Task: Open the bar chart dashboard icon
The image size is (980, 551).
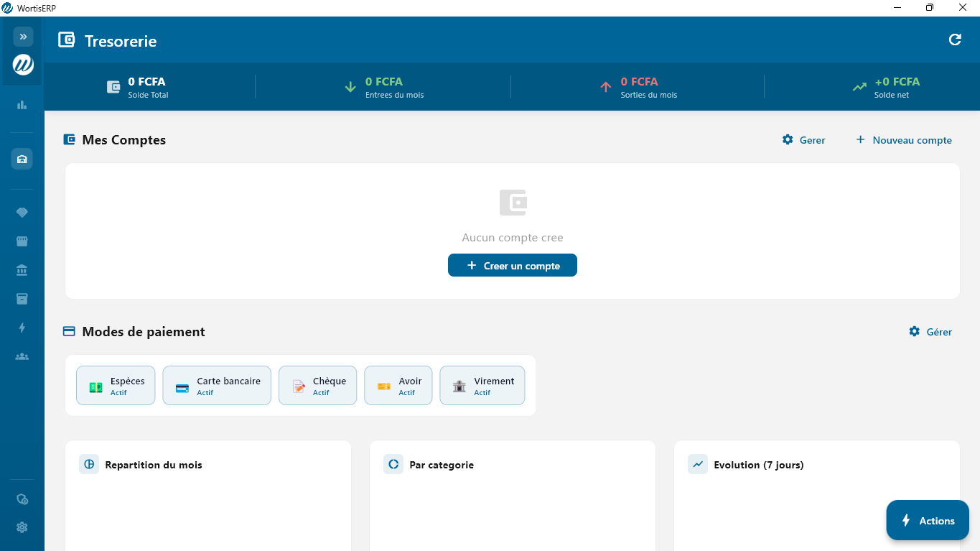Action: tap(22, 105)
